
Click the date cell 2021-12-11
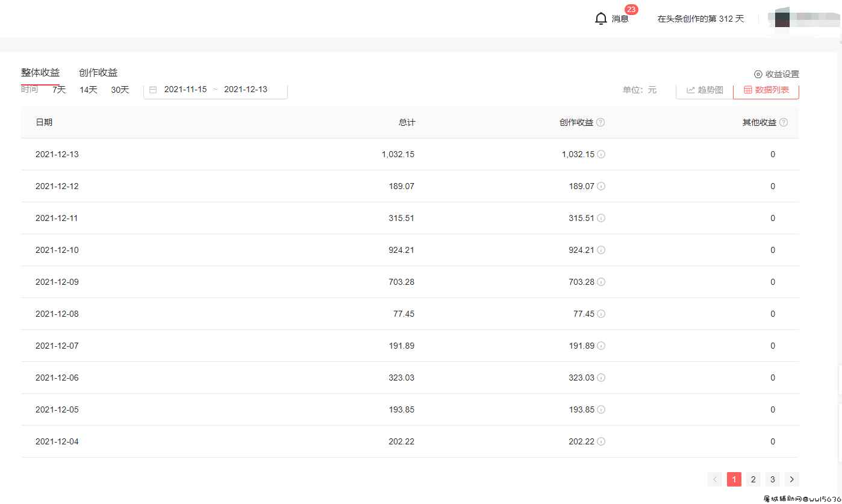click(x=57, y=218)
